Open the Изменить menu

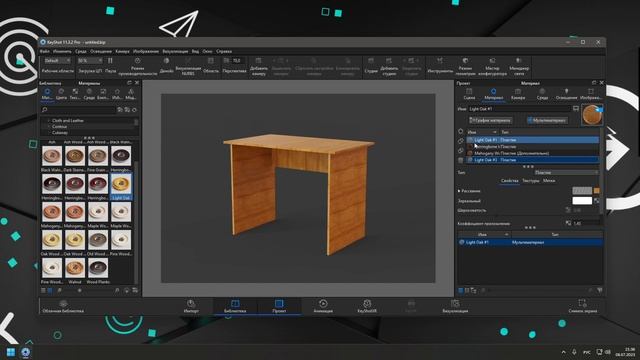coord(62,51)
